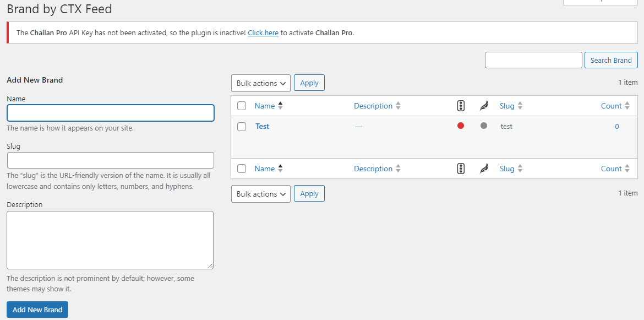644x320 pixels.
Task: Open the top Bulk actions dropdown
Action: [261, 83]
